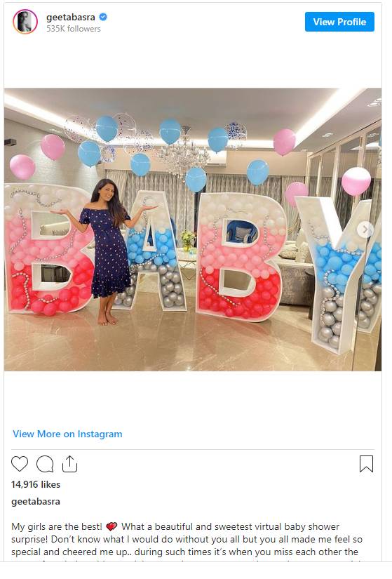
Task: Click the blue verified badge next to geetabasra
Action: [x=103, y=17]
